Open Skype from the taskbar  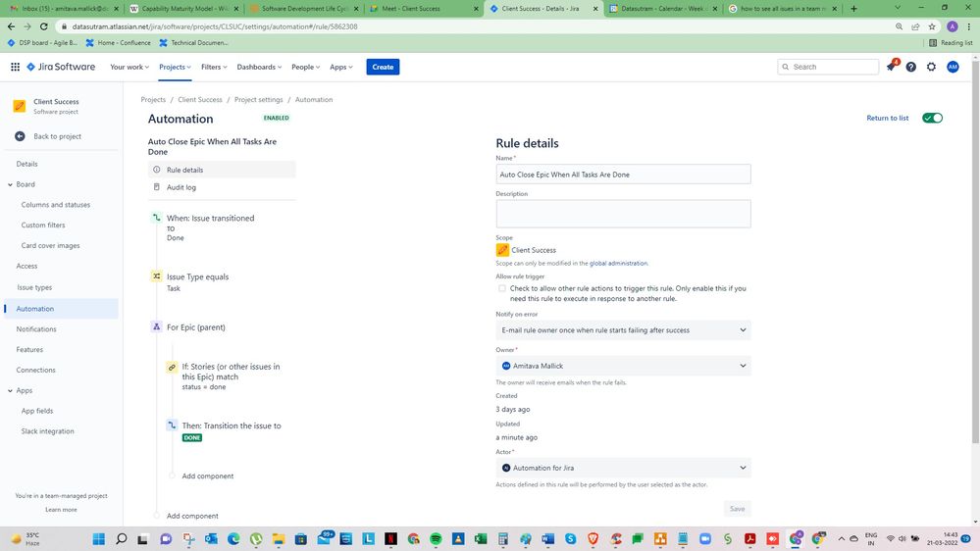point(571,538)
